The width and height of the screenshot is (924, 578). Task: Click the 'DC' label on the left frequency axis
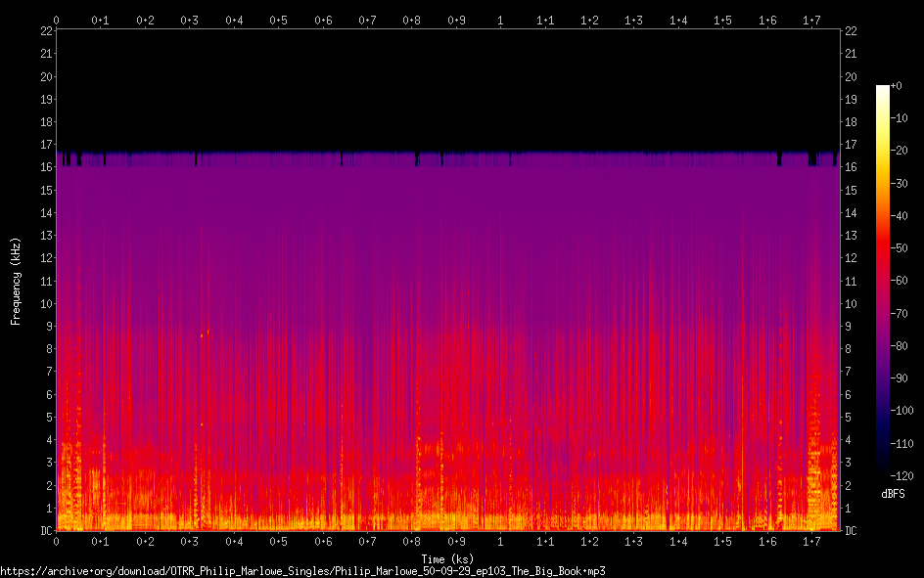(45, 531)
